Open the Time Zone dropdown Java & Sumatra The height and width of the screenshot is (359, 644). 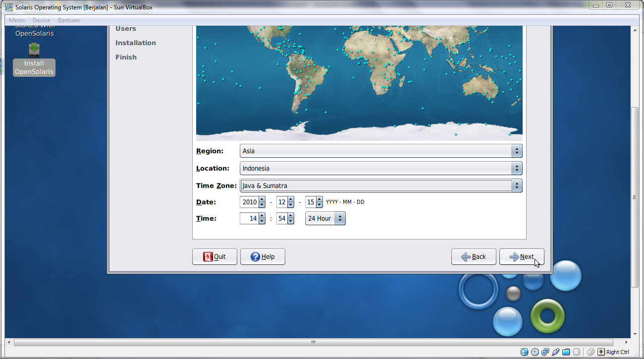pyautogui.click(x=381, y=185)
